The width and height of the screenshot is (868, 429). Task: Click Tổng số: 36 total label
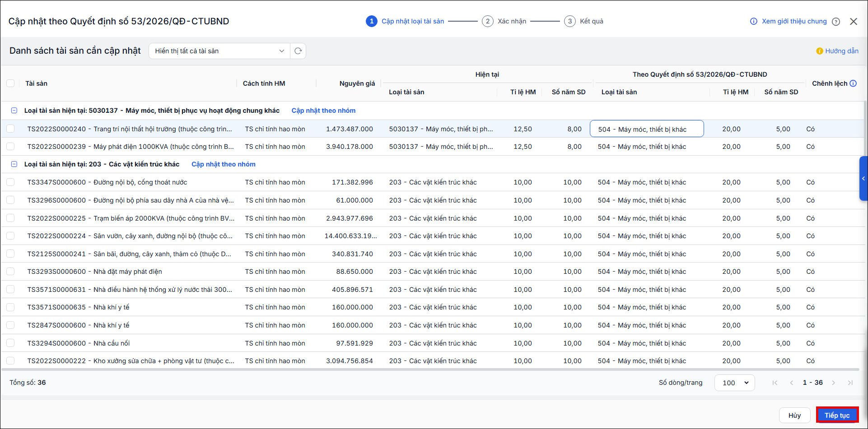click(28, 383)
